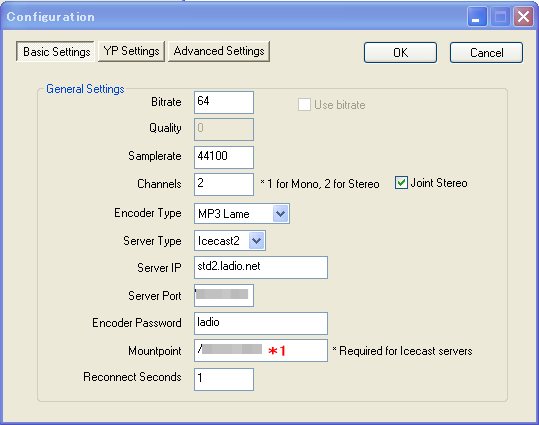The image size is (539, 425).
Task: Close the Configuration dialog window
Action: (x=523, y=17)
